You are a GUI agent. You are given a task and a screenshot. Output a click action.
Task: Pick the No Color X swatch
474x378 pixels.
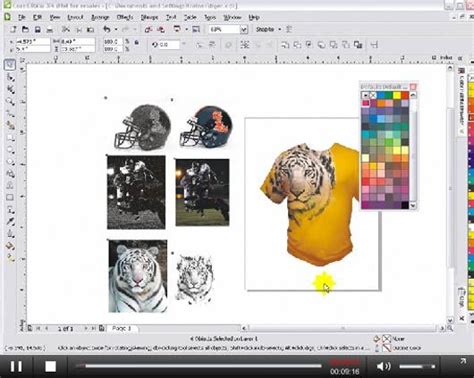pos(373,95)
